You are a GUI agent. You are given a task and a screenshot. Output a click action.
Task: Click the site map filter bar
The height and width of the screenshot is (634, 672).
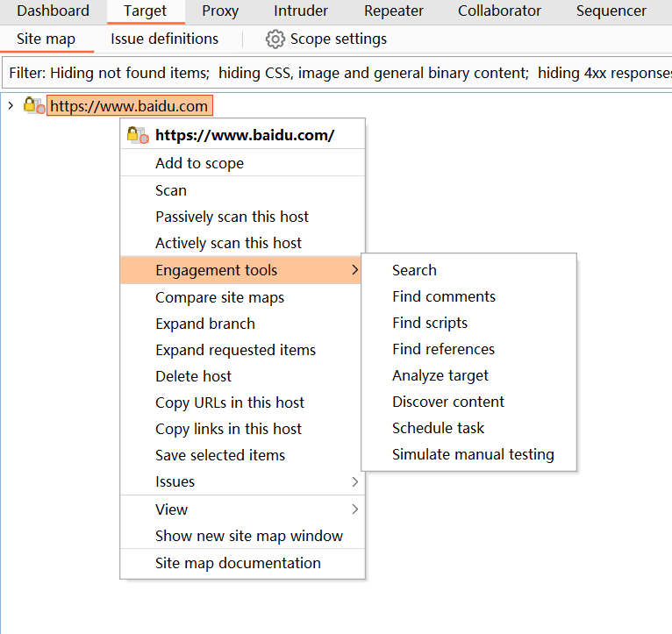[x=336, y=73]
